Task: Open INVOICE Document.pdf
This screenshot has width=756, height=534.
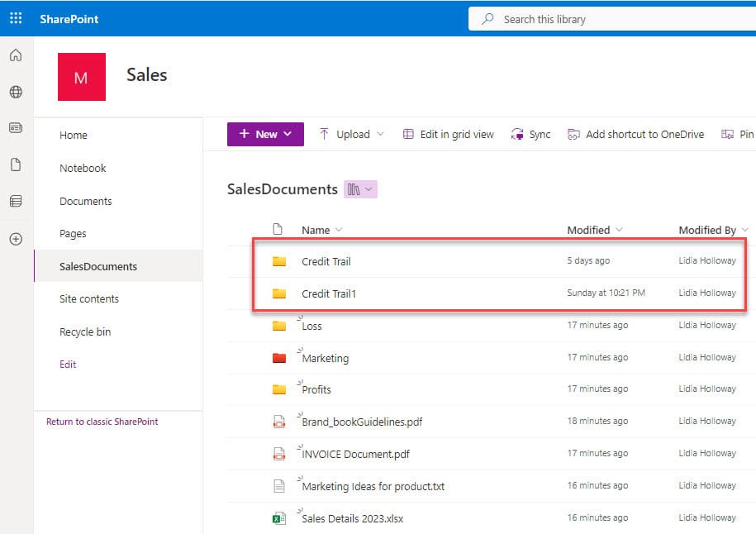Action: point(356,455)
